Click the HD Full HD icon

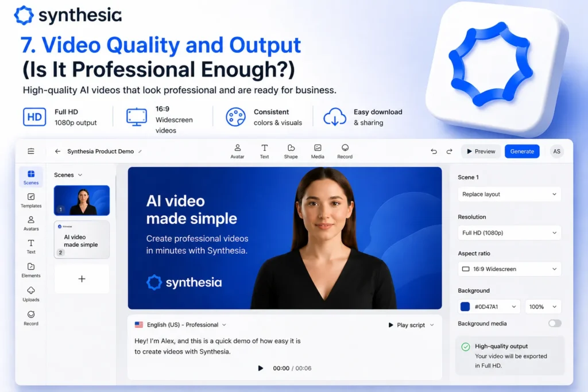[x=34, y=117]
